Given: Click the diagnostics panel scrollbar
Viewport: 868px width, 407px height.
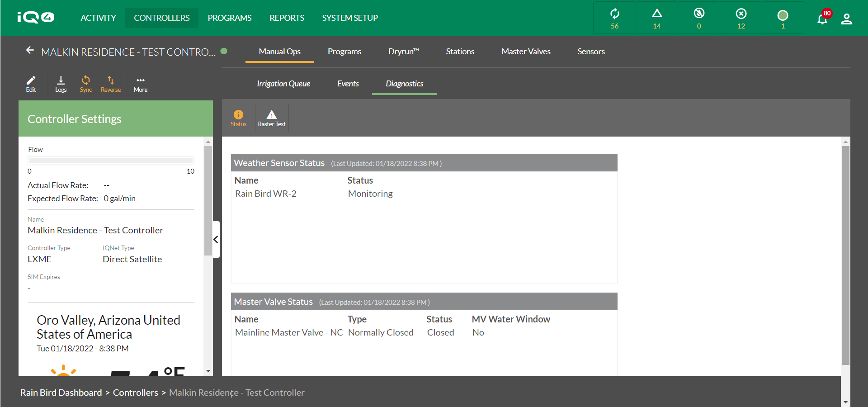Looking at the screenshot, I should [845, 255].
